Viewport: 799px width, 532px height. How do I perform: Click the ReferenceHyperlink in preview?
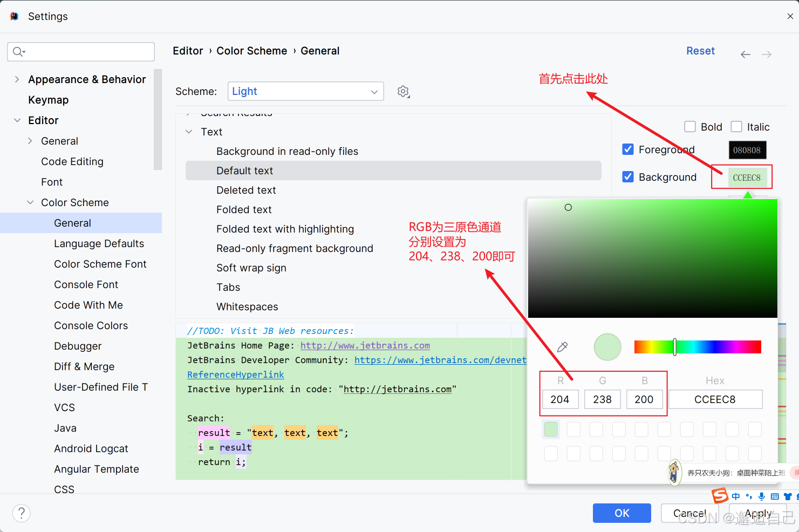pyautogui.click(x=236, y=374)
